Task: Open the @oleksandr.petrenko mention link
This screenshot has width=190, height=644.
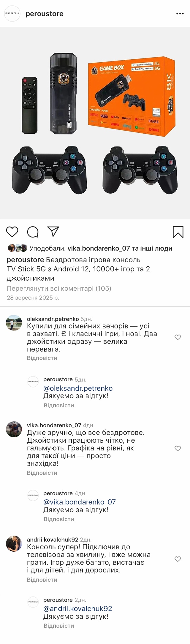Action: [x=78, y=388]
